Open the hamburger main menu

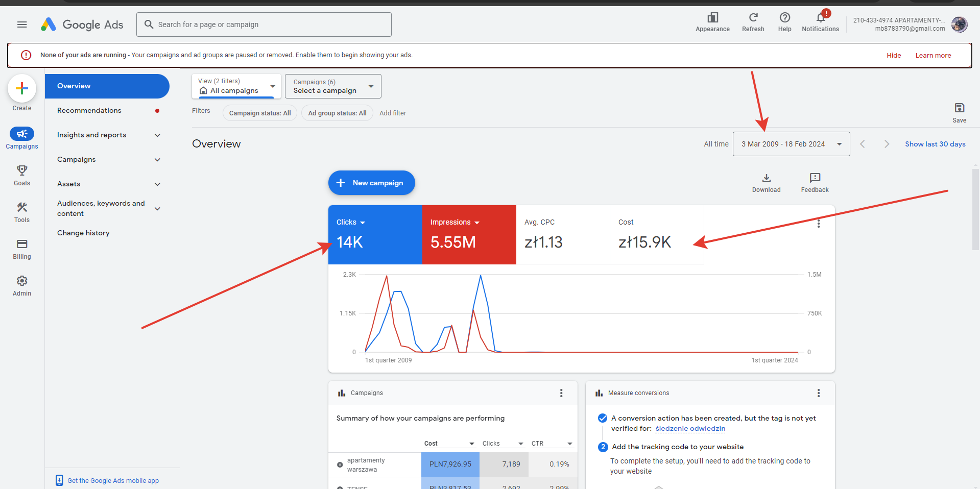[22, 25]
